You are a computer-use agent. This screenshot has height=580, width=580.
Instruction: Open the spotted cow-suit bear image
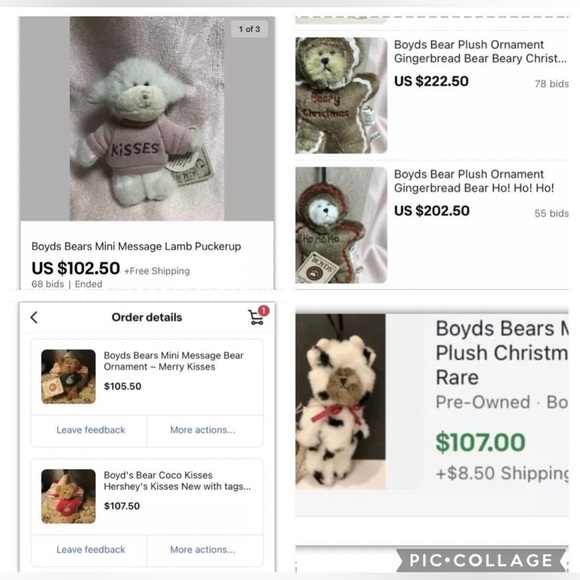(340, 402)
